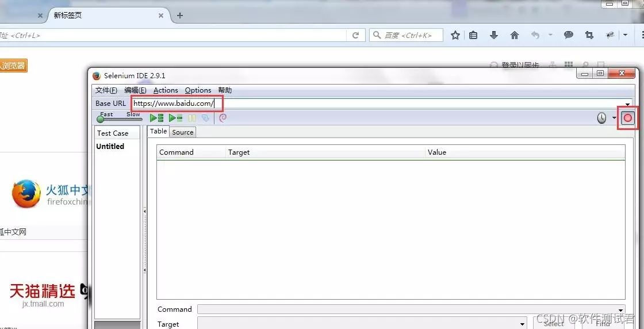Expand the Base URL dropdown arrow
Screen dimensions: 644x329
tap(627, 104)
